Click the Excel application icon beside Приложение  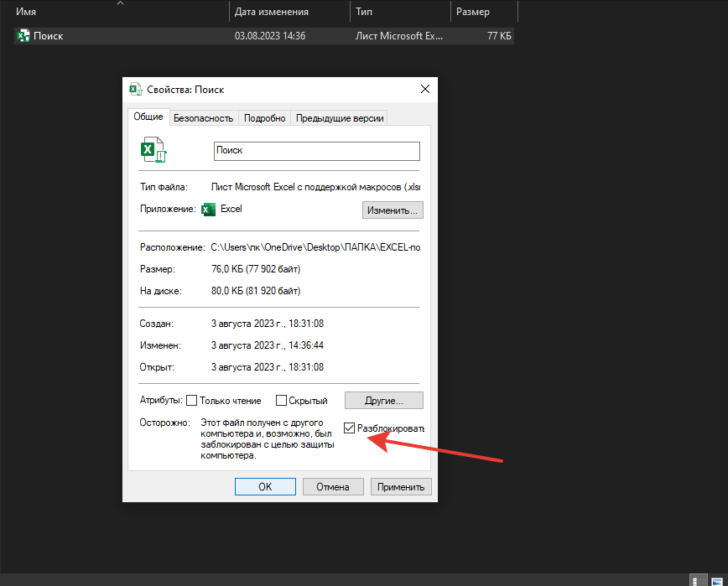tap(209, 210)
